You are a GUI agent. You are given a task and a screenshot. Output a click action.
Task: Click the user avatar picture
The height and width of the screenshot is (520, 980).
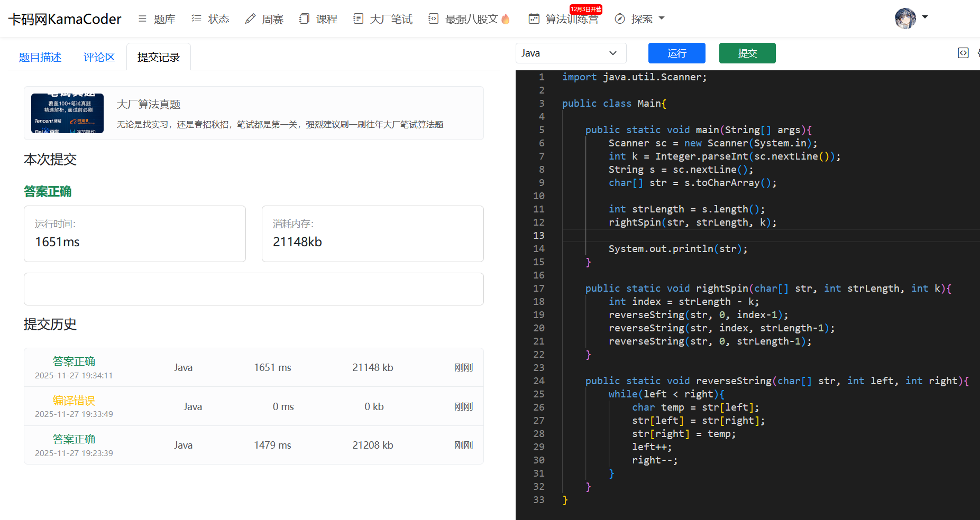(905, 18)
